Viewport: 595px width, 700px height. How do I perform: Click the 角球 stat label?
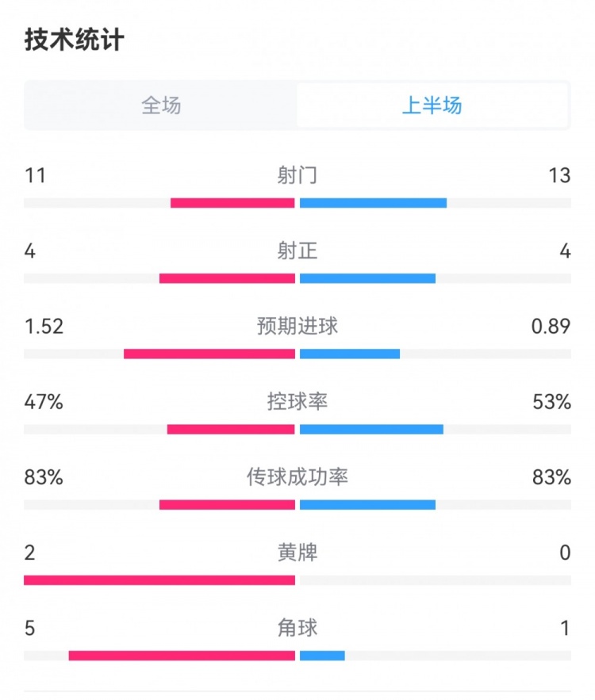tap(297, 628)
